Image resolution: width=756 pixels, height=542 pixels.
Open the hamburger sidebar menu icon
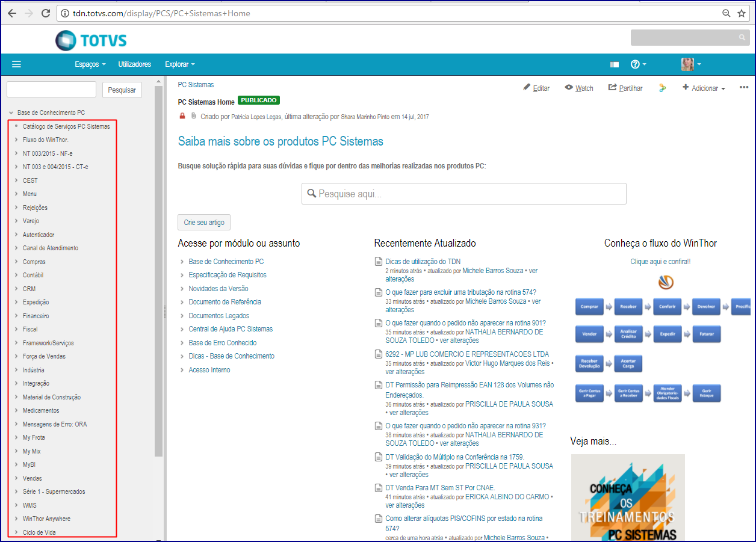tap(16, 64)
